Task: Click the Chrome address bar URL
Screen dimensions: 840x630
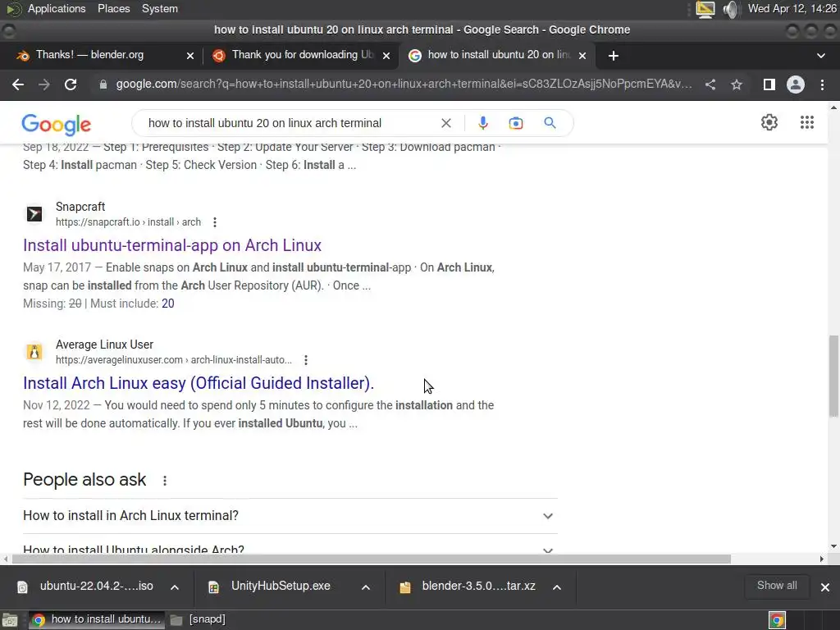Action: (x=404, y=84)
